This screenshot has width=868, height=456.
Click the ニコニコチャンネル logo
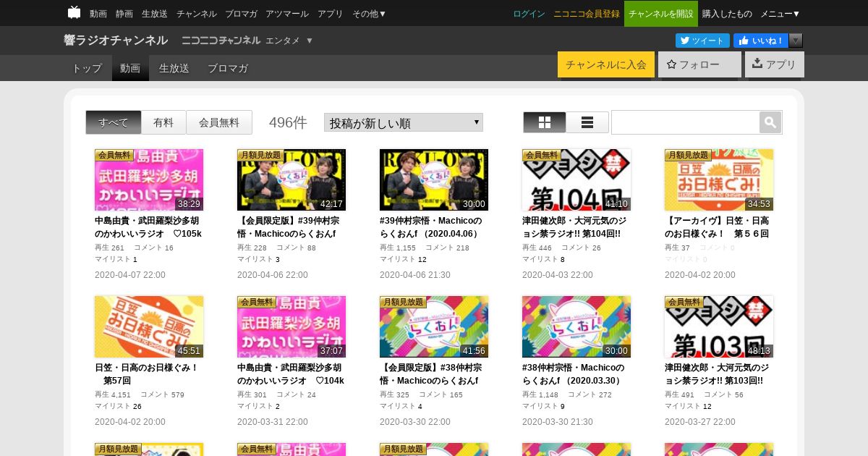pos(221,41)
